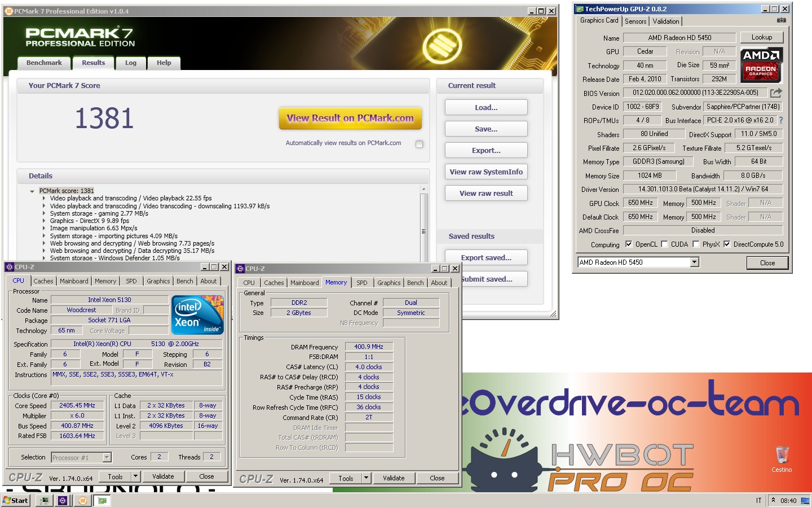This screenshot has width=812, height=508.
Task: Open Bench tab in CPU-Z processor window
Action: pyautogui.click(x=184, y=281)
